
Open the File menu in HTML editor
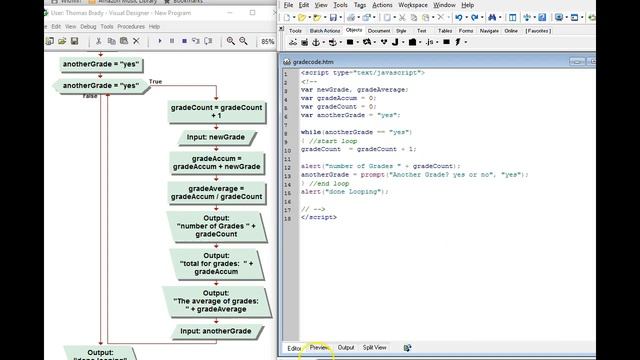click(288, 5)
